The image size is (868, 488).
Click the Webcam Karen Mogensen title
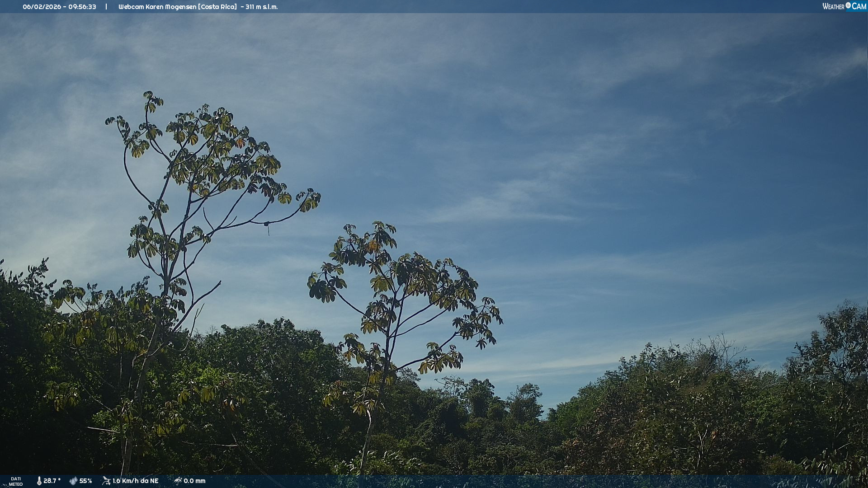point(157,7)
